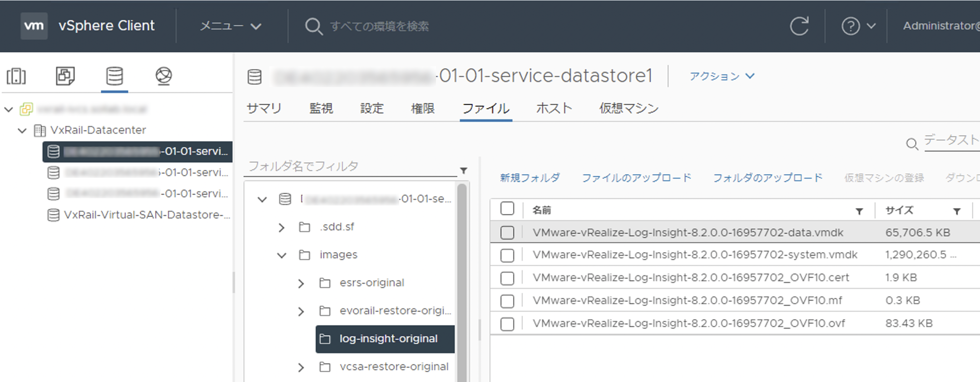Switch to the サマリ tab
The height and width of the screenshot is (382, 980).
coord(264,108)
